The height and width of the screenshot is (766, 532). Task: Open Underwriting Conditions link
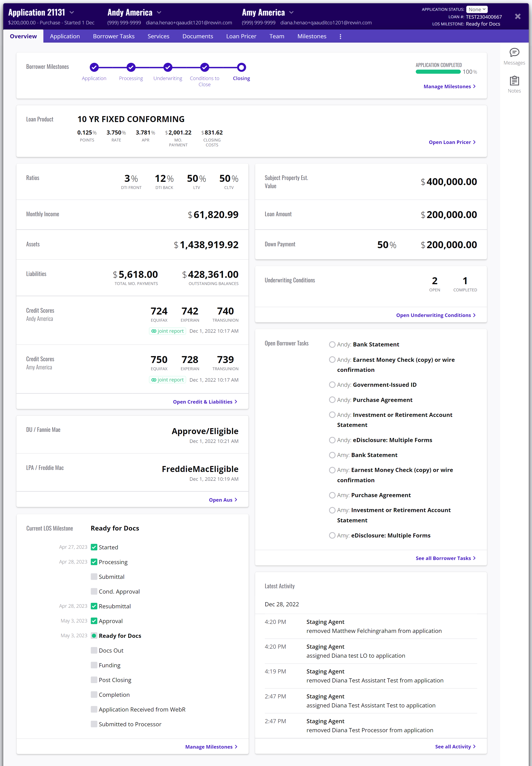(x=436, y=315)
